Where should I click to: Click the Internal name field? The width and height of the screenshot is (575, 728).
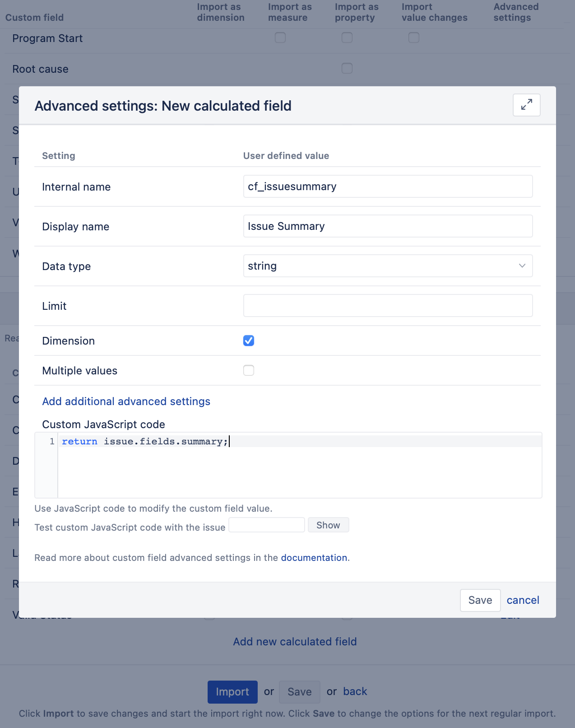pos(388,186)
